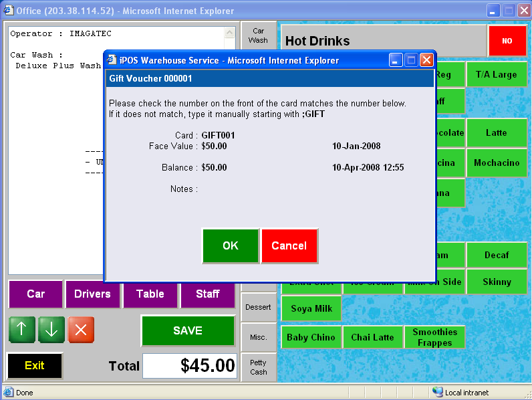Image resolution: width=532 pixels, height=400 pixels.
Task: Click the red X delete icon
Action: pos(81,330)
